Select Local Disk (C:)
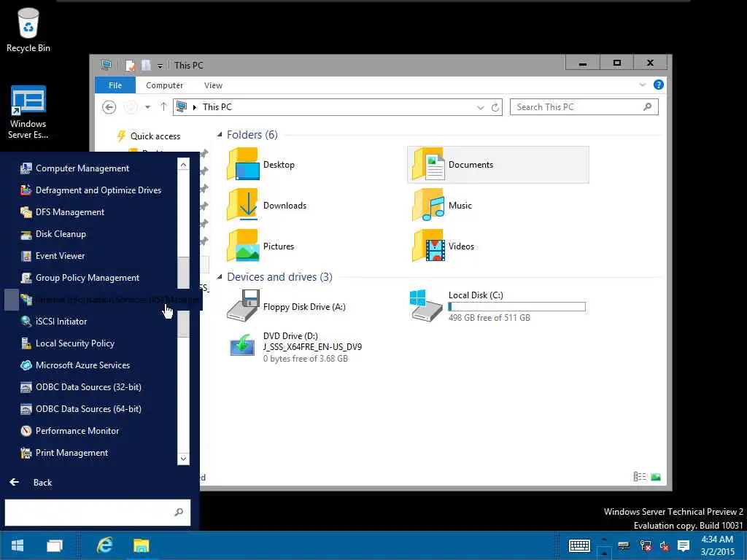The image size is (747, 560). pyautogui.click(x=498, y=307)
